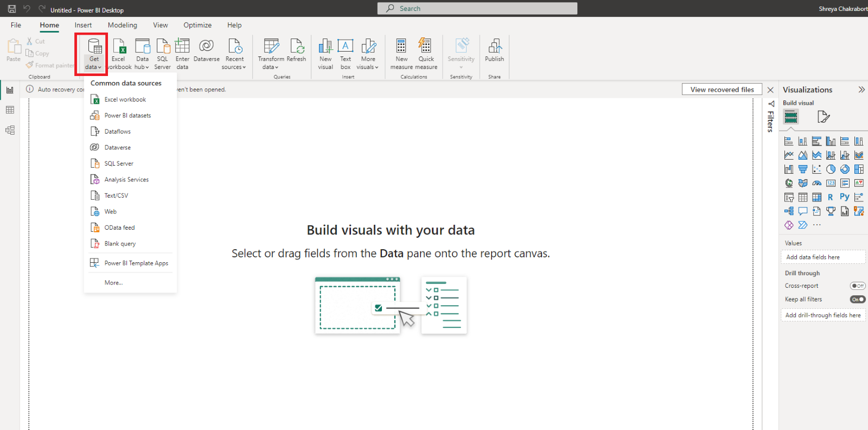Open the Table view in left sidebar
868x430 pixels.
pos(10,110)
